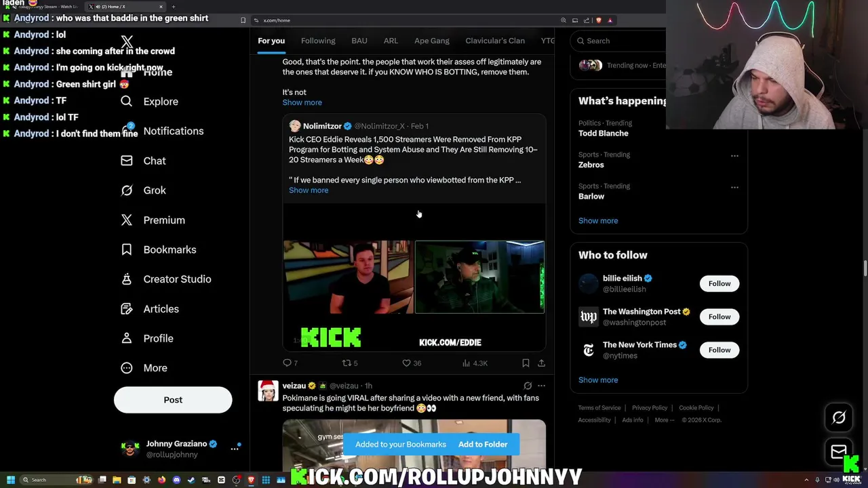Switch to Ape Gang tab
The height and width of the screenshot is (488, 868).
click(432, 41)
